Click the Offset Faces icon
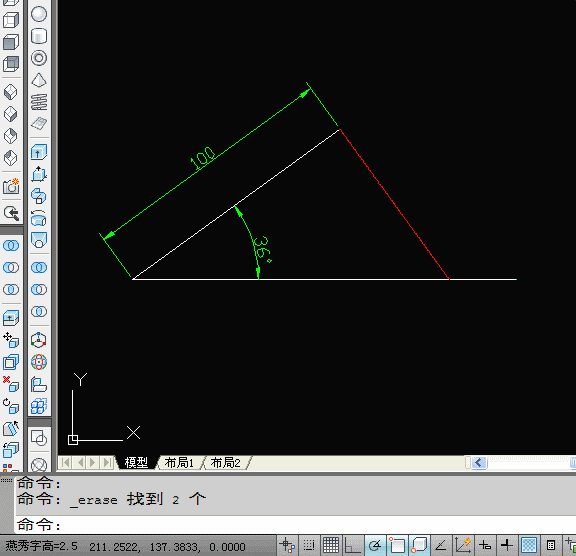The width and height of the screenshot is (576, 556). point(11,362)
